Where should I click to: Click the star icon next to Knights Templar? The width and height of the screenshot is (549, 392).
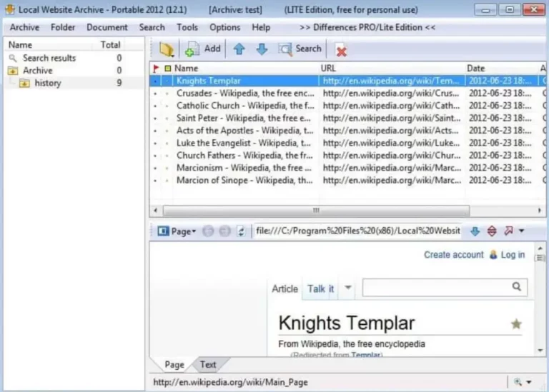click(516, 324)
